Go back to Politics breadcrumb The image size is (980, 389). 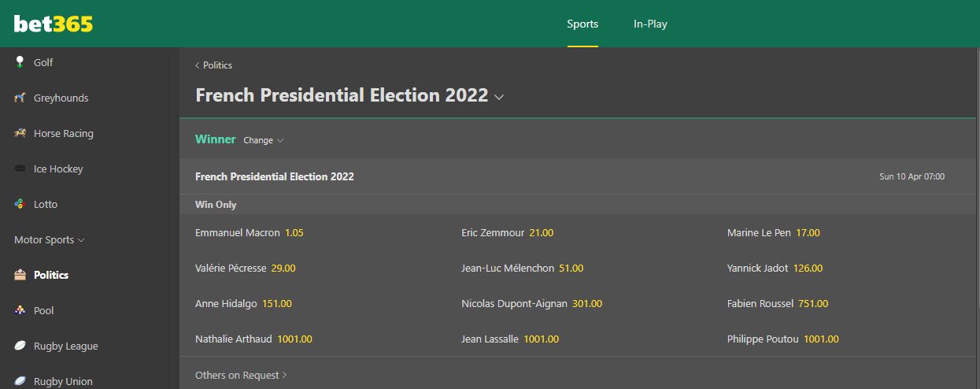point(213,65)
